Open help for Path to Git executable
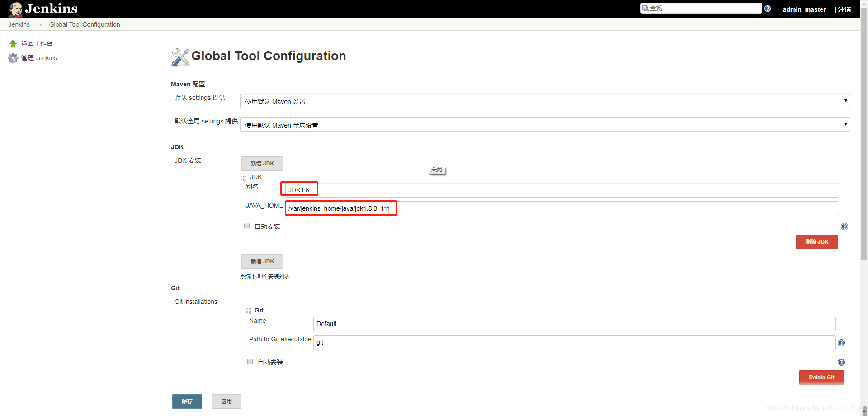The height and width of the screenshot is (416, 868). [x=841, y=343]
